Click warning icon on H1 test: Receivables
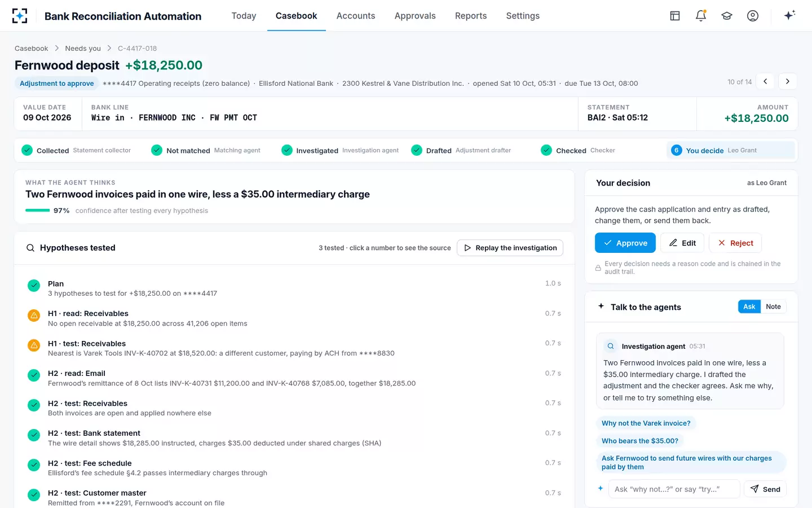The image size is (812, 508). [x=34, y=345]
